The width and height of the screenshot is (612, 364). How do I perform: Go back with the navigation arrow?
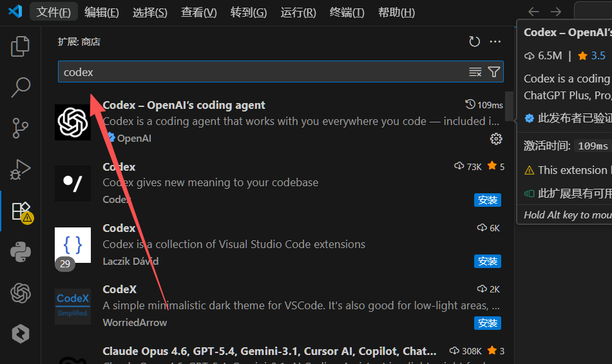pyautogui.click(x=533, y=12)
